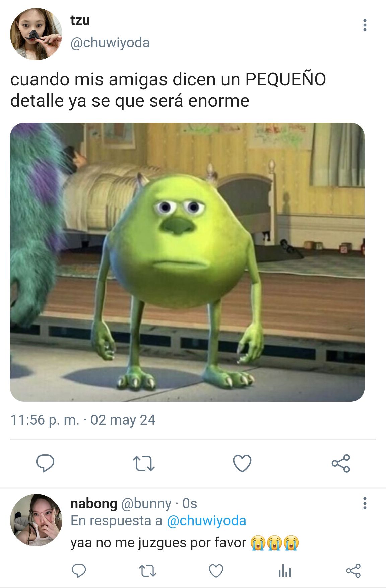Open the three-dot menu on nabong's reply
The image size is (386, 588).
365,503
